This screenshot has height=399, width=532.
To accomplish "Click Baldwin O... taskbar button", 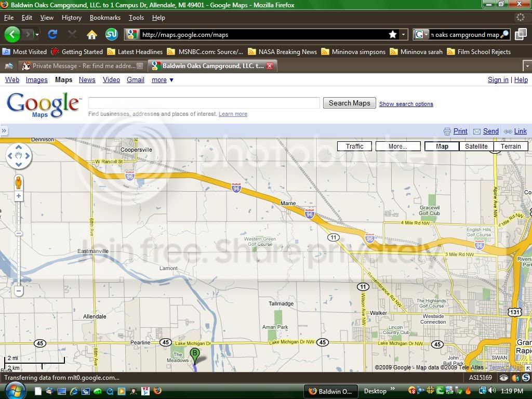I will (x=331, y=391).
